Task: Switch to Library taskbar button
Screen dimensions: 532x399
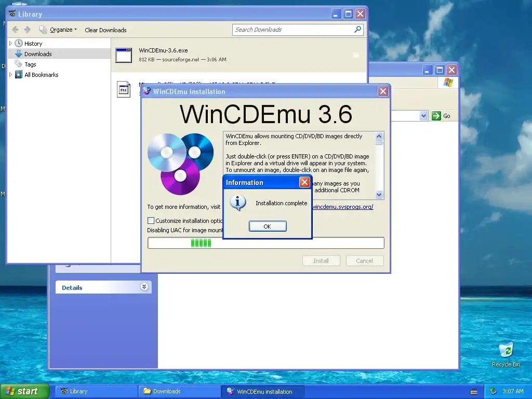Action: [96, 391]
